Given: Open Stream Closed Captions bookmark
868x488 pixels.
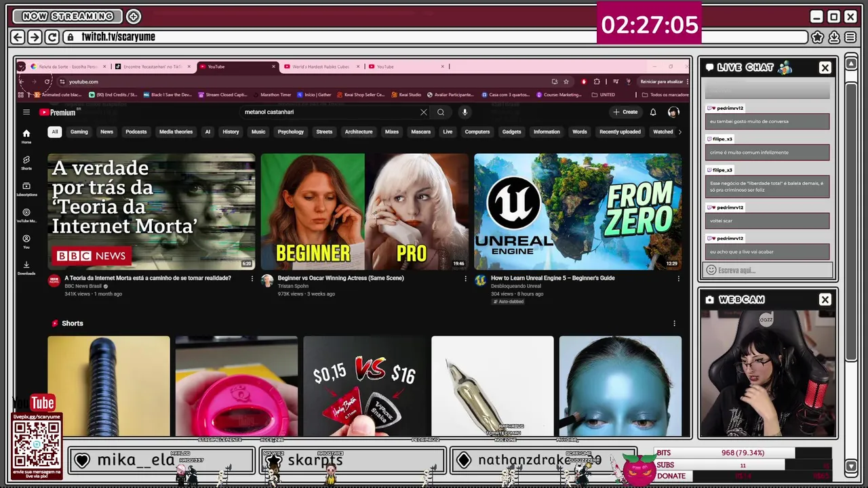Looking at the screenshot, I should coord(222,95).
